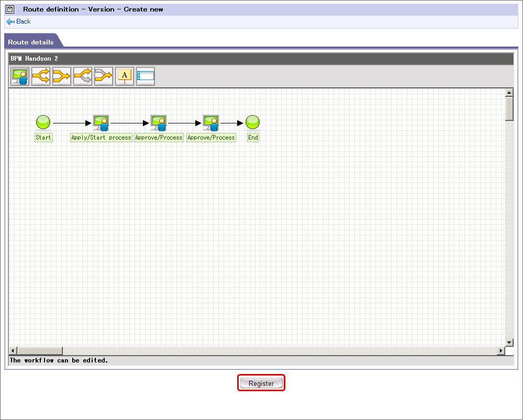Click the vertical scrollbar down arrow
This screenshot has width=523, height=420.
pos(509,343)
